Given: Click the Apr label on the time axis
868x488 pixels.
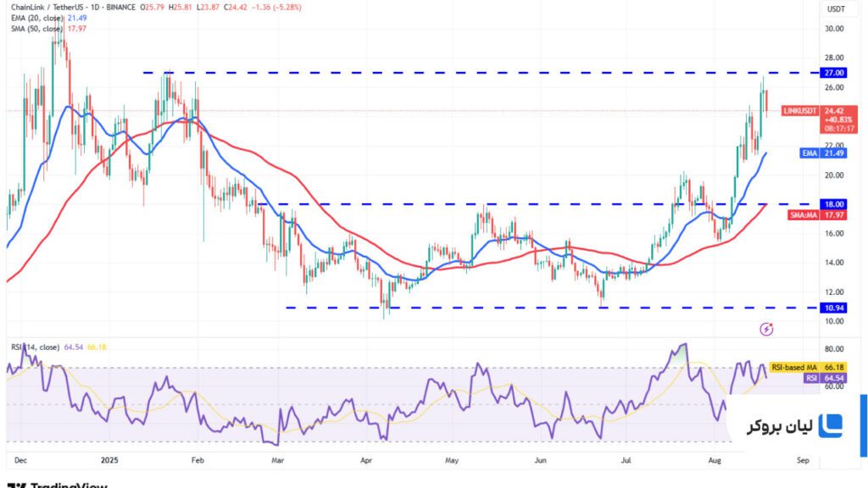Looking at the screenshot, I should click(x=366, y=460).
